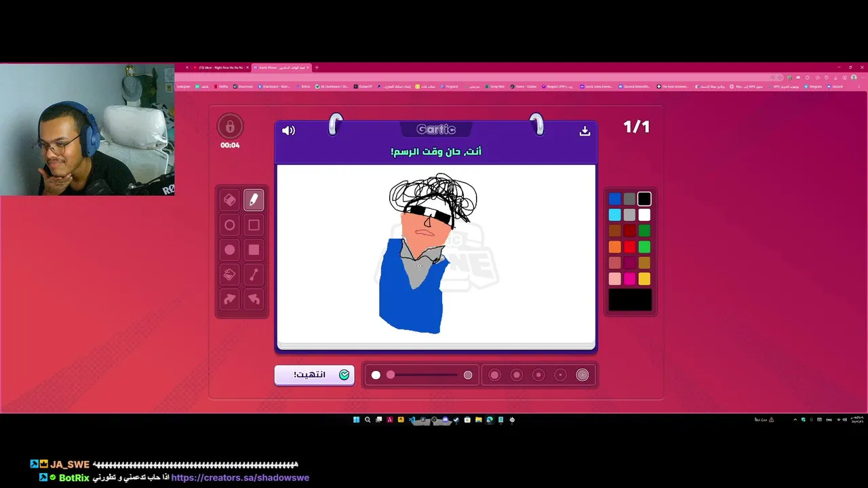Redo the last undone stroke
The image size is (868, 488).
click(x=230, y=299)
